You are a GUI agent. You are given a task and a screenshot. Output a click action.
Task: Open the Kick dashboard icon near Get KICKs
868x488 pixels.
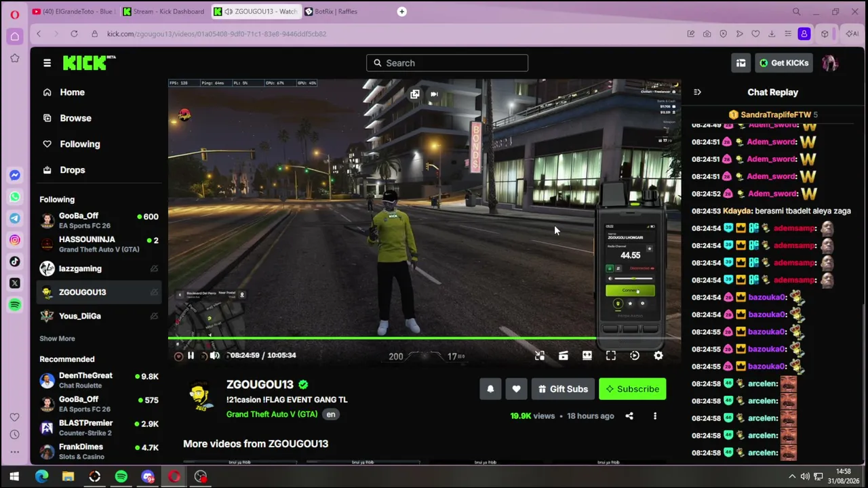[741, 63]
